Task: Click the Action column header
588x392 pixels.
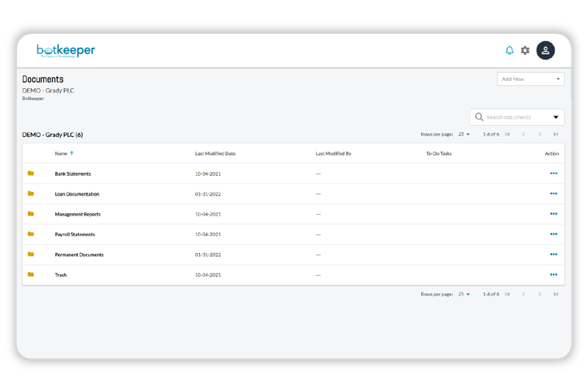Action: pyautogui.click(x=552, y=154)
